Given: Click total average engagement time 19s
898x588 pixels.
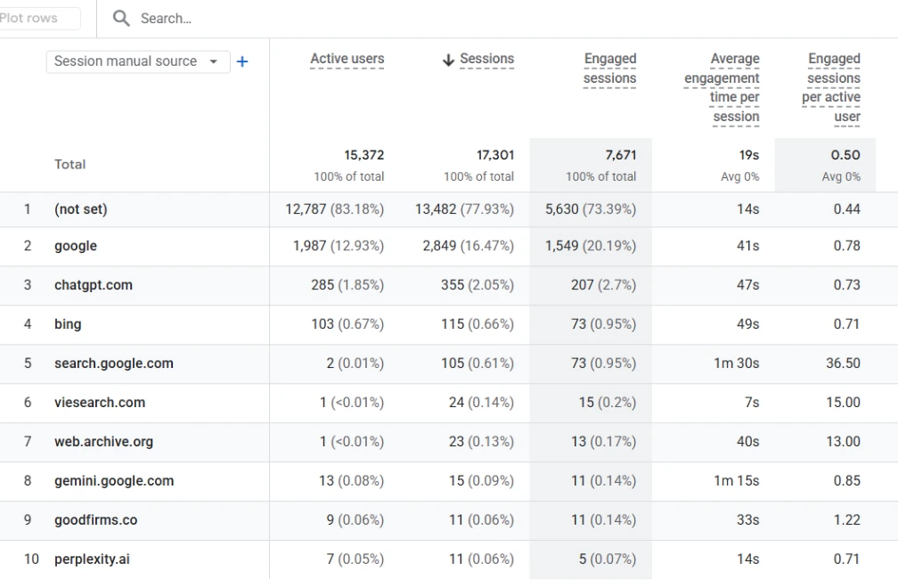Looking at the screenshot, I should tap(749, 155).
